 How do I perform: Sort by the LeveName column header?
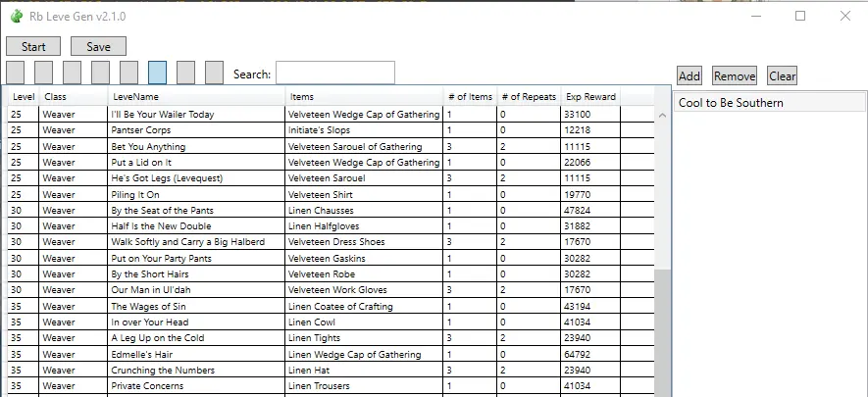197,97
